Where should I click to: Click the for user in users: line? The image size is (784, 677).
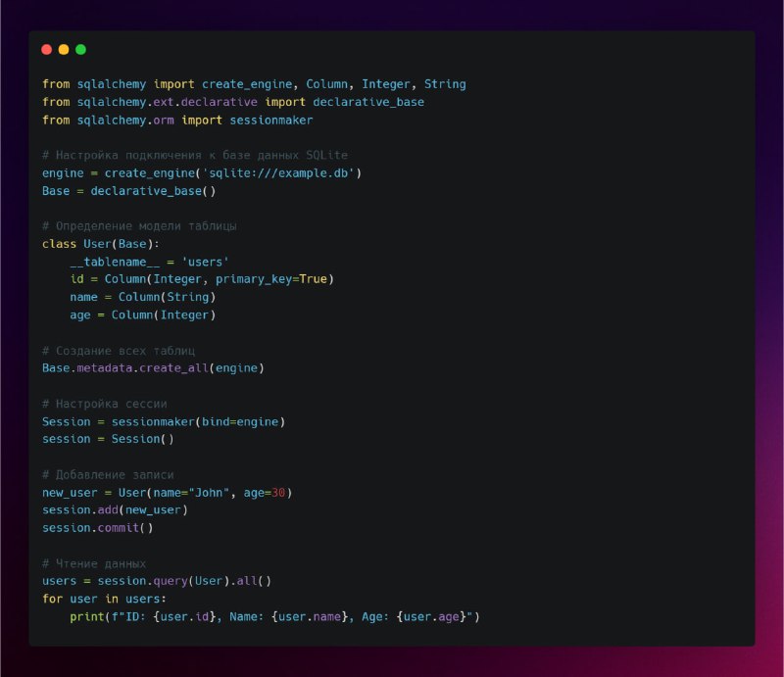click(104, 599)
